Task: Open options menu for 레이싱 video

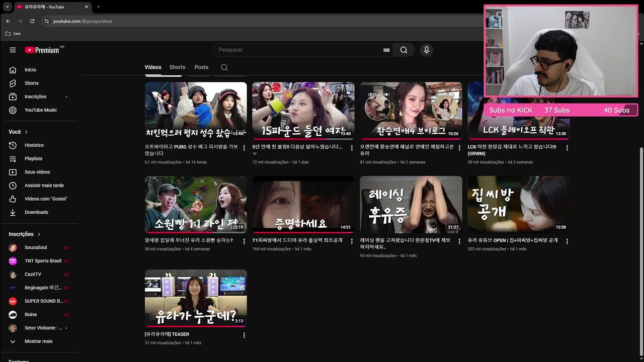Action: (x=459, y=241)
